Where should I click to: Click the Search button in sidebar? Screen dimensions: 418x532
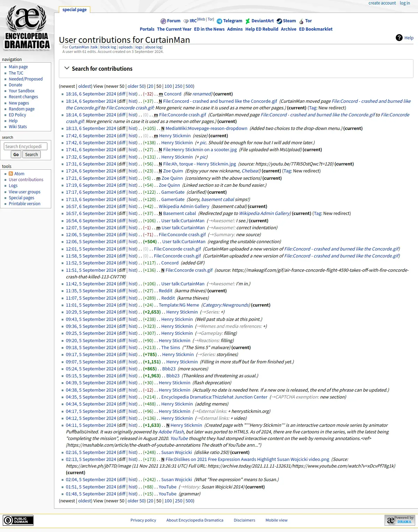31,154
